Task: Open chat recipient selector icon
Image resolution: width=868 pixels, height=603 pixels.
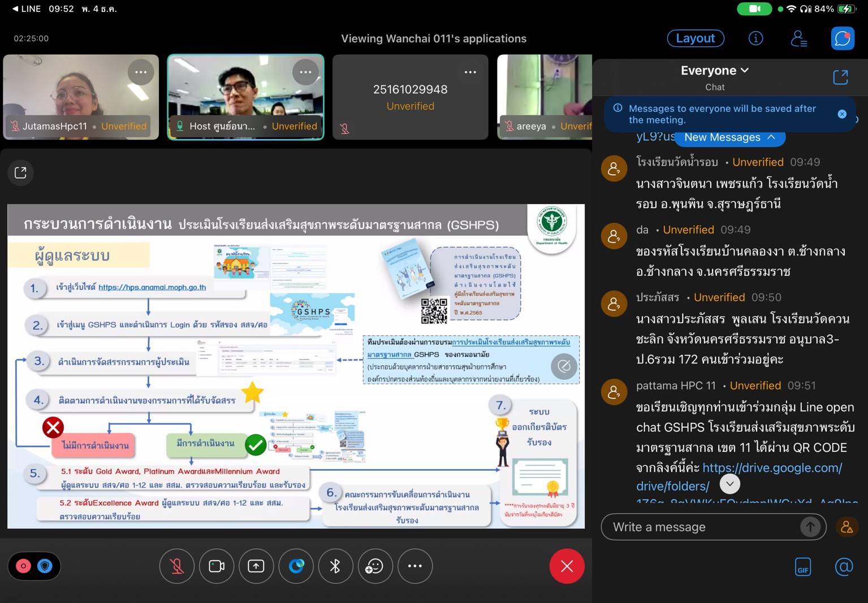Action: [847, 527]
